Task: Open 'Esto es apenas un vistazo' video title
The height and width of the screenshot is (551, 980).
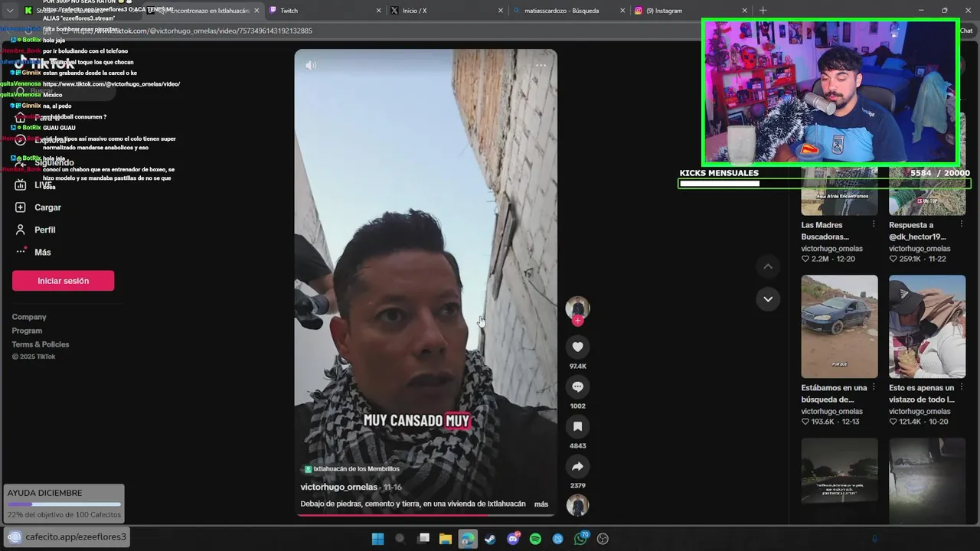Action: coord(922,394)
